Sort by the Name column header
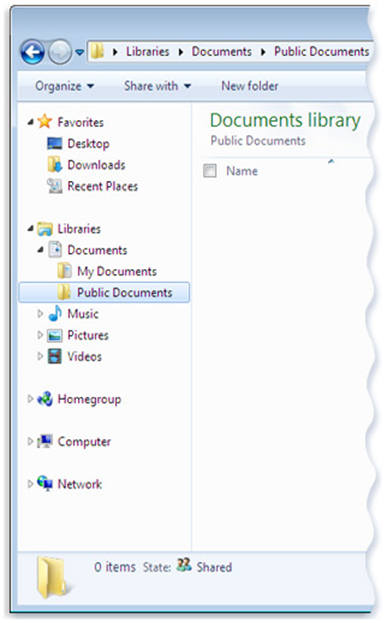Viewport: 387px width, 623px height. pyautogui.click(x=242, y=171)
